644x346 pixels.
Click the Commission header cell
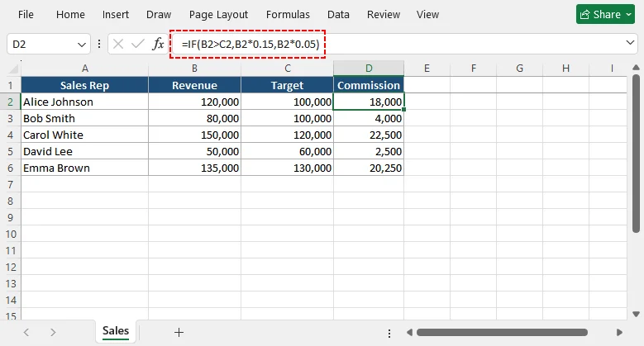point(369,85)
